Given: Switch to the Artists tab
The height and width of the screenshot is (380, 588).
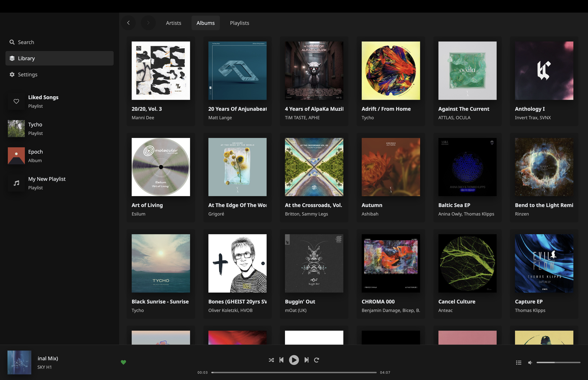Looking at the screenshot, I should [173, 23].
